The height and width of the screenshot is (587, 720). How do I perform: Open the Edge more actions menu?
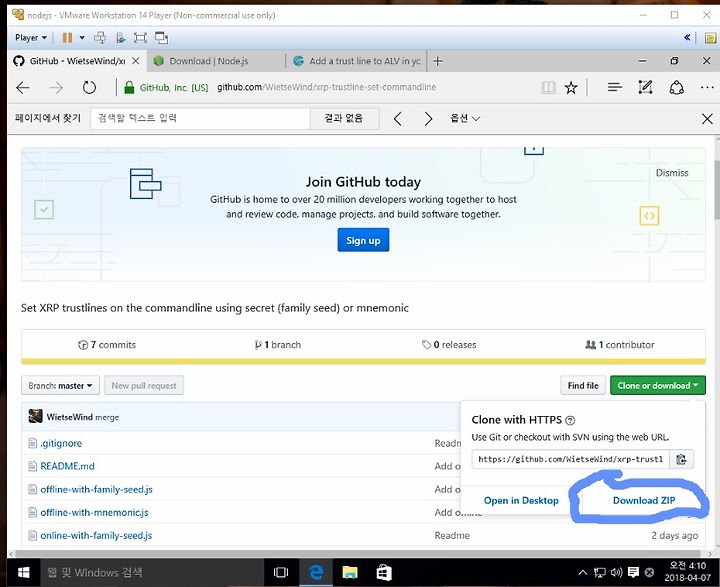(707, 87)
